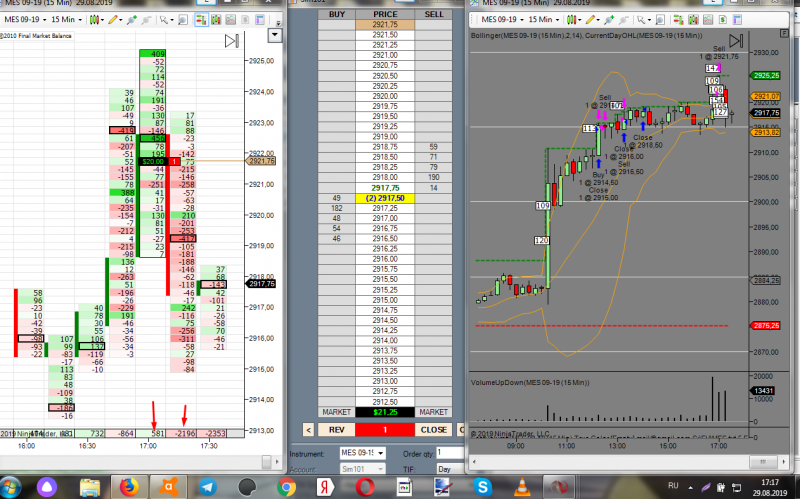Select the cursor pointer tool in left chart
Viewport: 800px width, 499px height.
click(163, 19)
